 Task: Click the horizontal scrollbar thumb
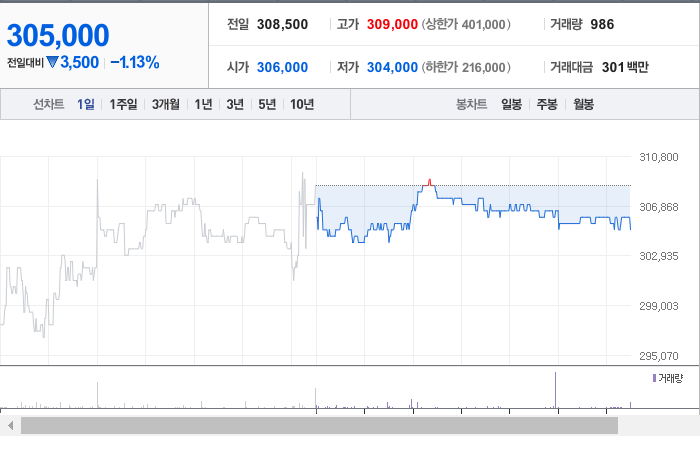(319, 425)
